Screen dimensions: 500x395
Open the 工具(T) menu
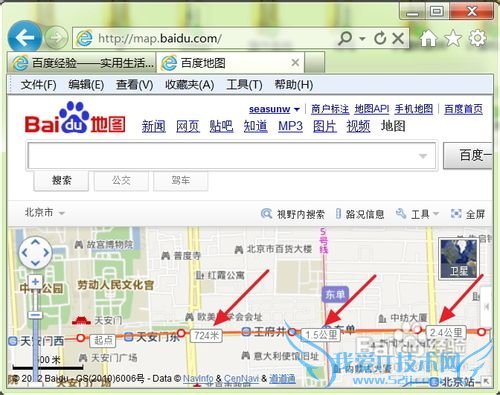click(x=244, y=85)
